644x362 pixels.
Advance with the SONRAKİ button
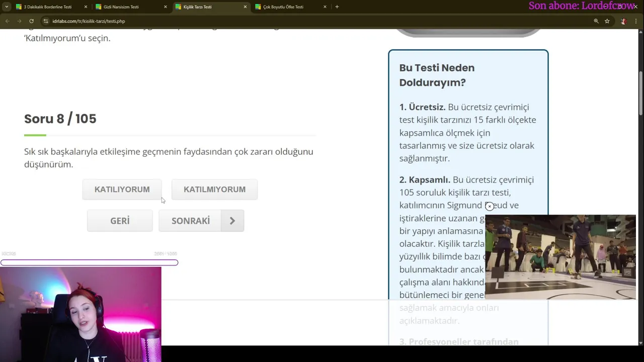coord(201,221)
